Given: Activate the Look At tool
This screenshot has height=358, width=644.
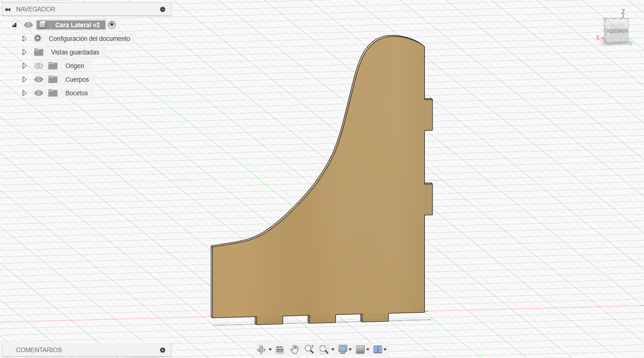Looking at the screenshot, I should coord(280,349).
